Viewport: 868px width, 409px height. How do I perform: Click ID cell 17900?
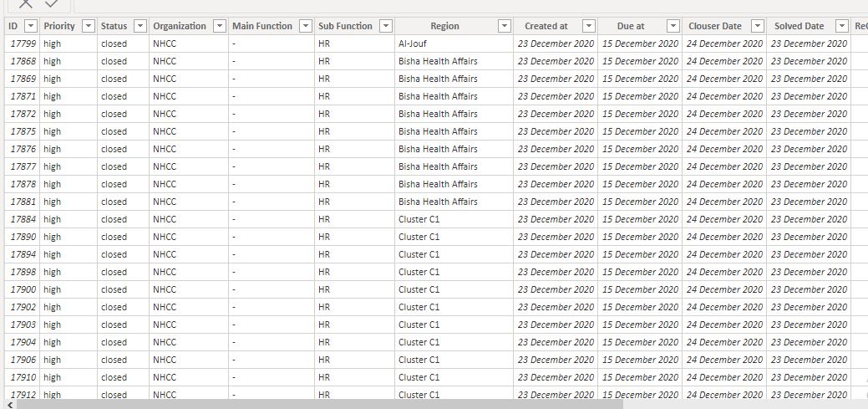[x=23, y=289]
